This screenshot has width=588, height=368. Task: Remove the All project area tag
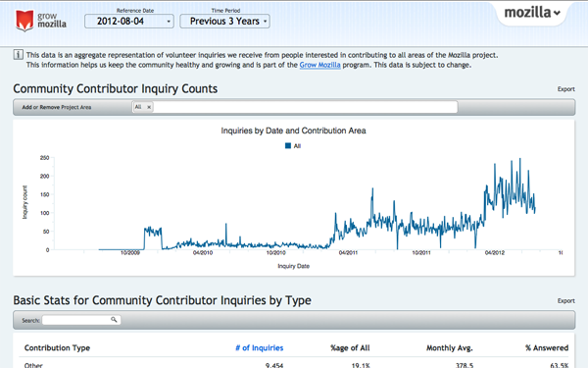point(149,107)
